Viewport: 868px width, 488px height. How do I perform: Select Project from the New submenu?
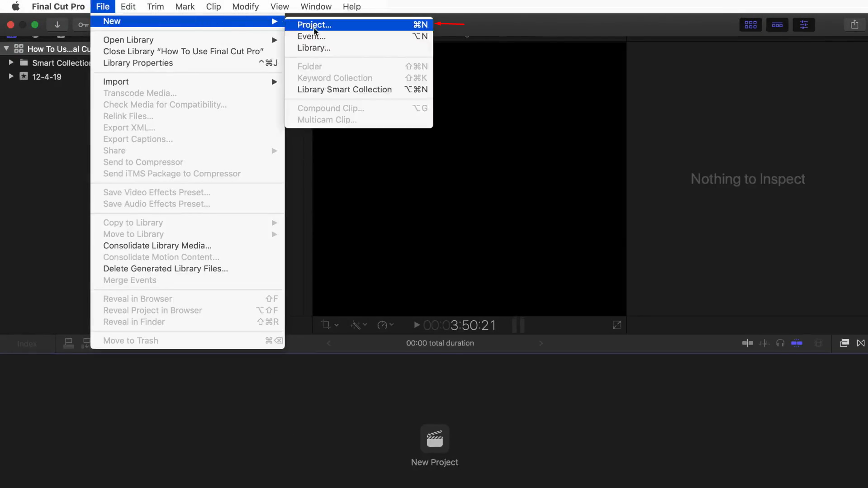(313, 25)
